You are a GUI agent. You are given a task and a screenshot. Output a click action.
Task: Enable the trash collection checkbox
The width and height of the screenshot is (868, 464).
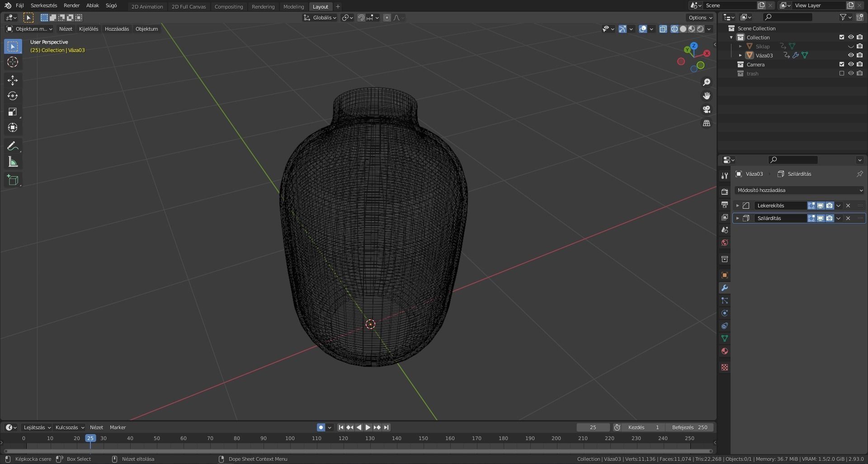pos(842,73)
